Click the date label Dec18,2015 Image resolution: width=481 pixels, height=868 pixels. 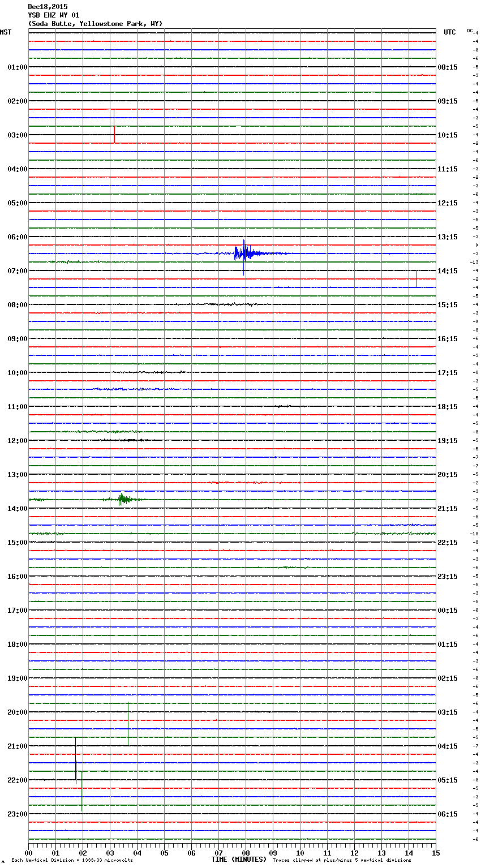pos(48,7)
